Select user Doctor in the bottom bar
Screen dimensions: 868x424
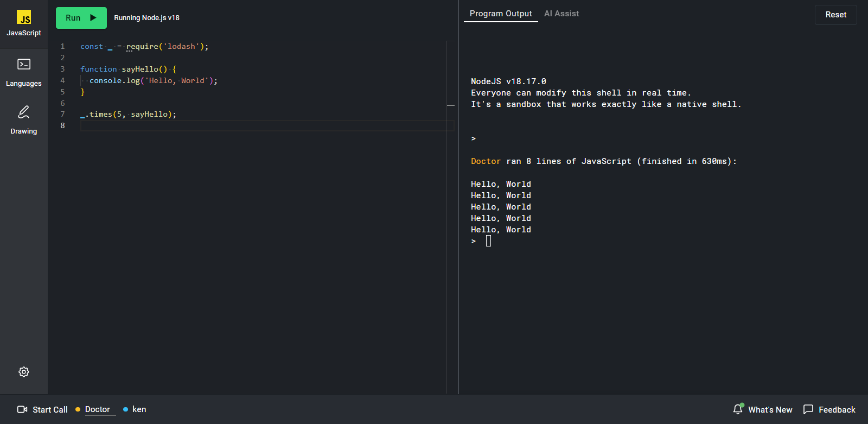coord(97,409)
